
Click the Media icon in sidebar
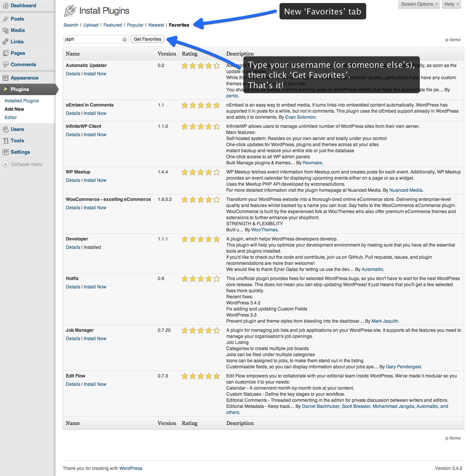pyautogui.click(x=5, y=30)
